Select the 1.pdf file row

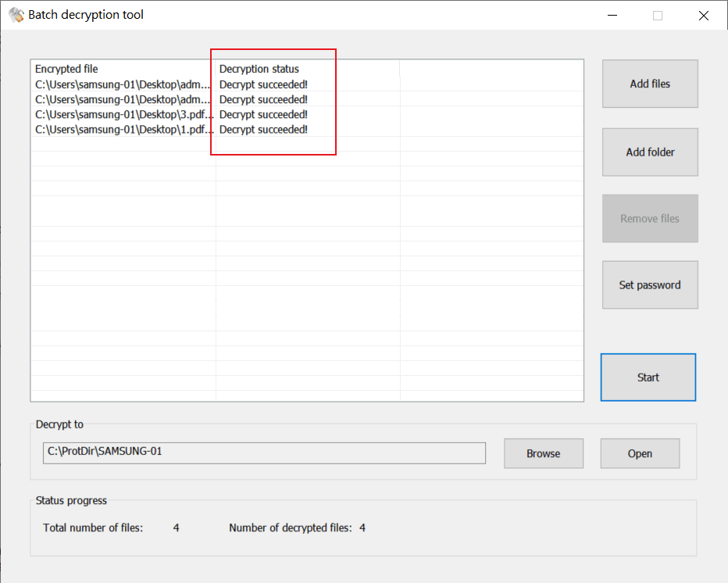point(123,130)
